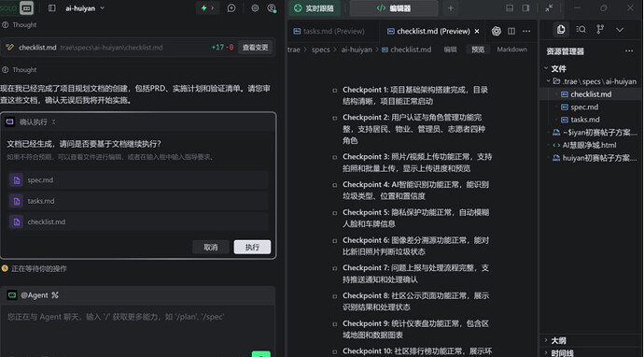Switch to tasks.md (Preview) tab
The width and height of the screenshot is (644, 357).
[329, 31]
